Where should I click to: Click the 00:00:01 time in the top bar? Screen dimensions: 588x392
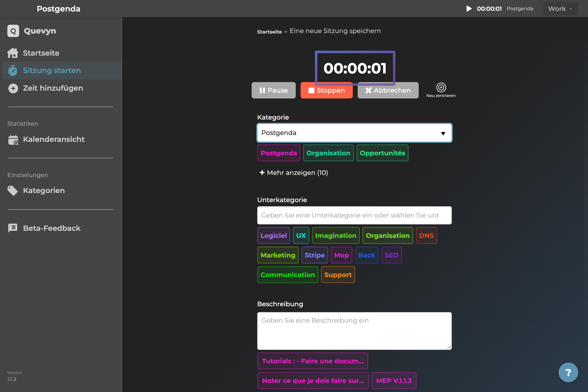click(489, 9)
